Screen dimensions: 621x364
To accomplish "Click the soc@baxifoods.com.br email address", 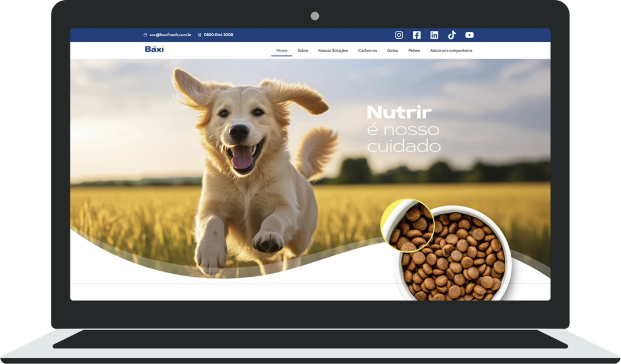I will coord(170,35).
